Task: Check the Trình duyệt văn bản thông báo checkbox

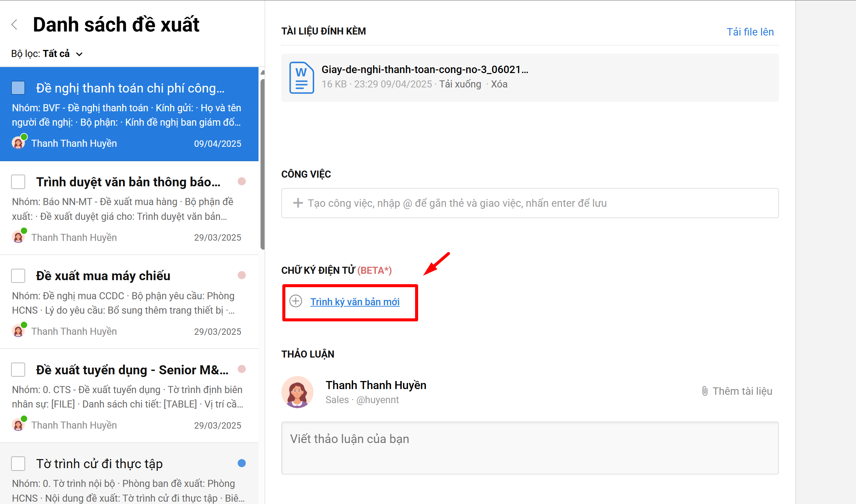Action: [x=18, y=182]
